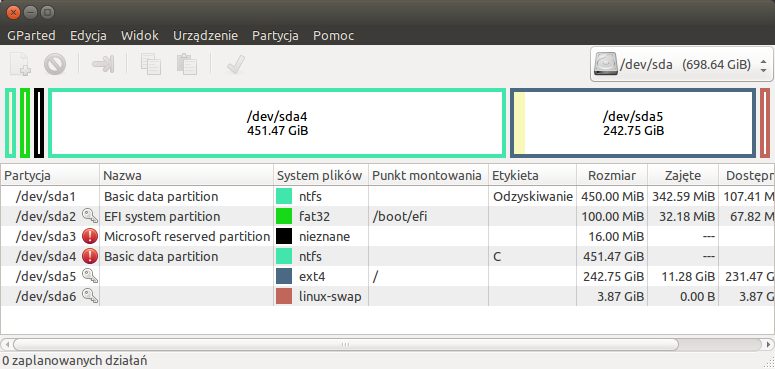Click the scrollbar right arrow
Image resolution: width=775 pixels, height=369 pixels.
tap(768, 344)
